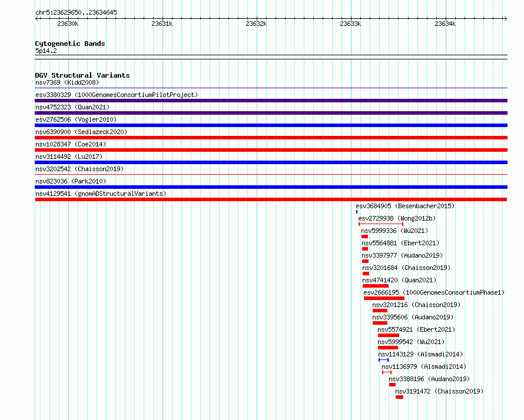524x420 pixels.
Task: Click the nsv5999542 (Wu2021) label
Action: coord(411,342)
